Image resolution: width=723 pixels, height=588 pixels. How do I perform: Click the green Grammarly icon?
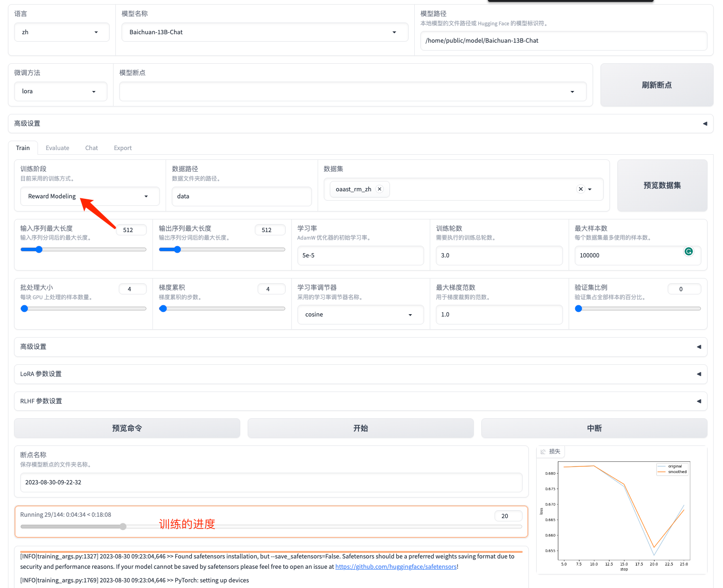click(x=688, y=251)
